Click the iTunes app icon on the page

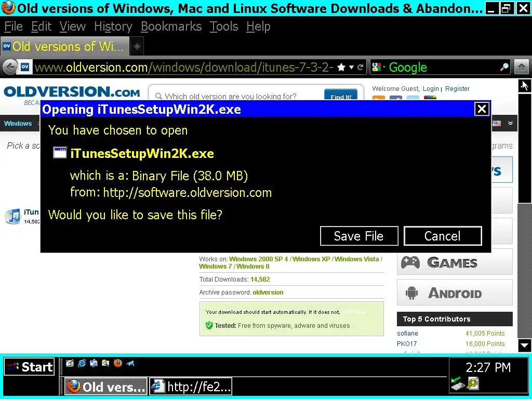click(x=13, y=216)
